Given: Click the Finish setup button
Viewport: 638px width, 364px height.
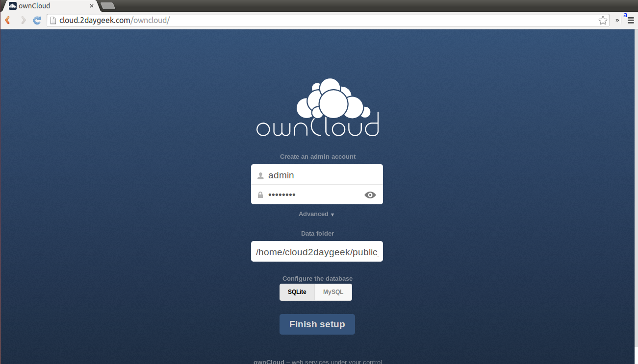Looking at the screenshot, I should [317, 324].
